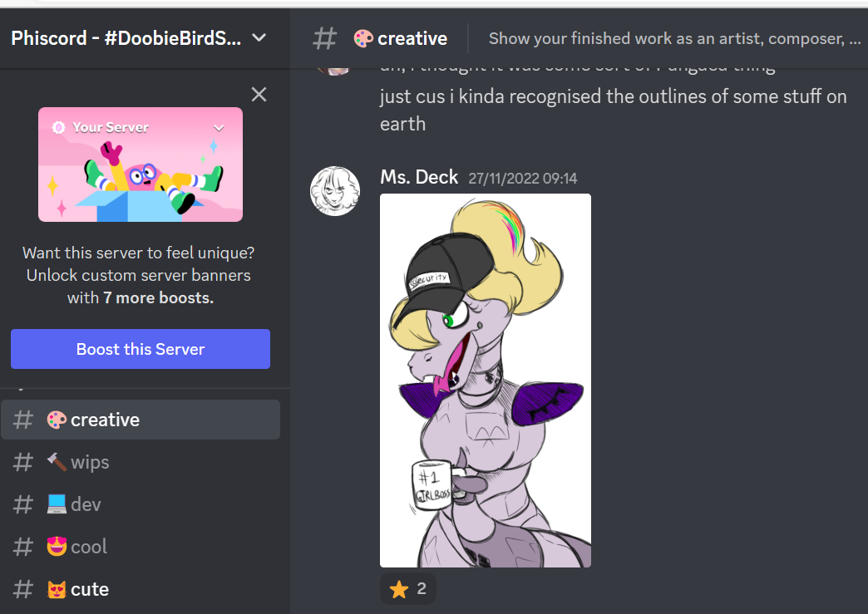Click the palette emoji in the channel header
The width and height of the screenshot is (868, 614).
[363, 38]
